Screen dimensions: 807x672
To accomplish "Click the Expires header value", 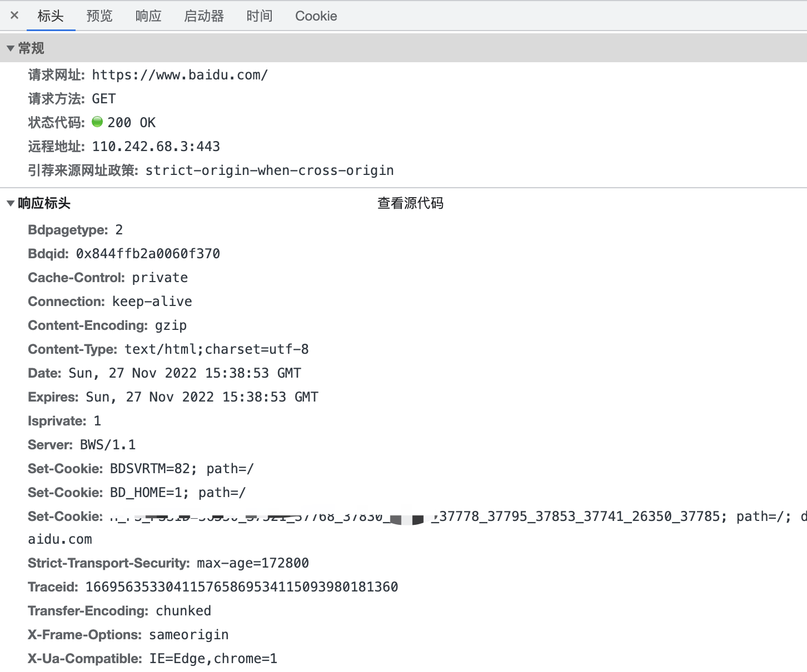I will [202, 397].
